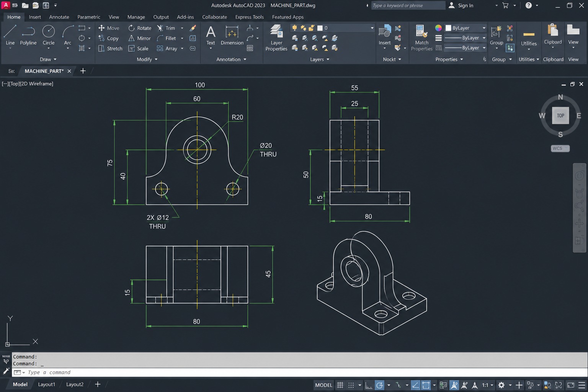Click the Move tool icon
The image size is (588, 392).
[101, 28]
